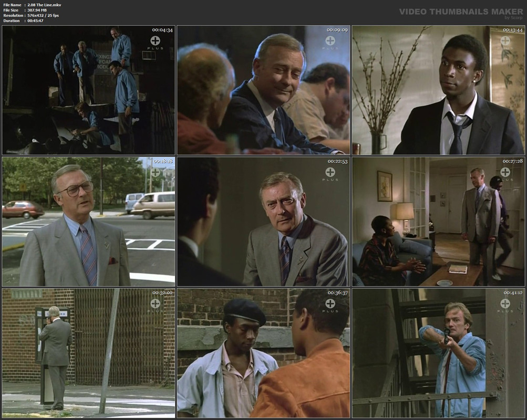Open the thumbnail at 00:36:37
527x420 pixels.
click(264, 353)
